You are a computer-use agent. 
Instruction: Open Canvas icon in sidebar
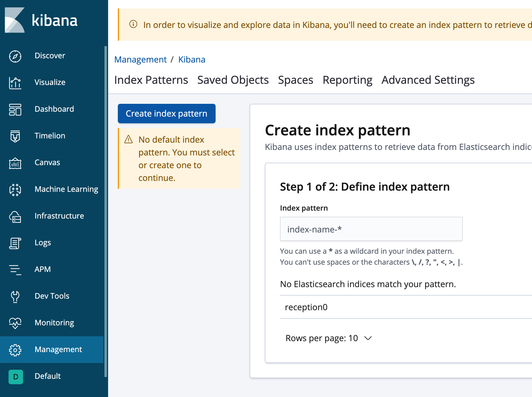coord(15,163)
